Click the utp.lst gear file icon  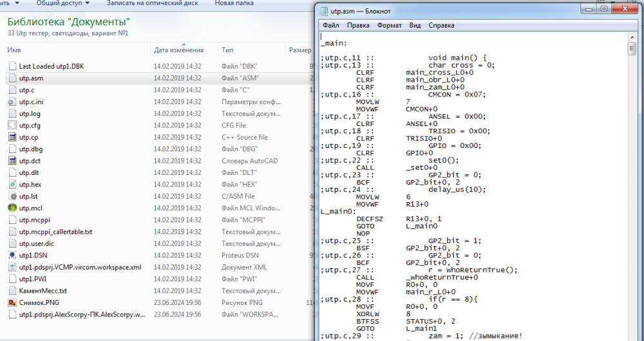pyautogui.click(x=12, y=196)
